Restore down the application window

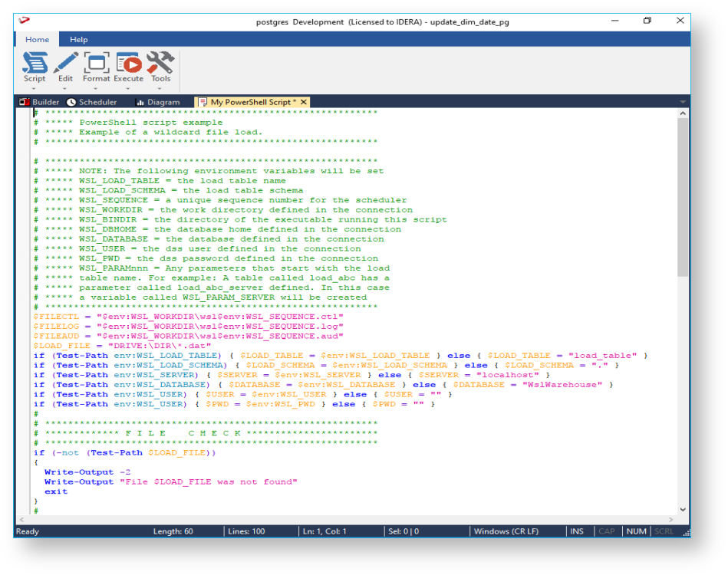click(x=647, y=21)
